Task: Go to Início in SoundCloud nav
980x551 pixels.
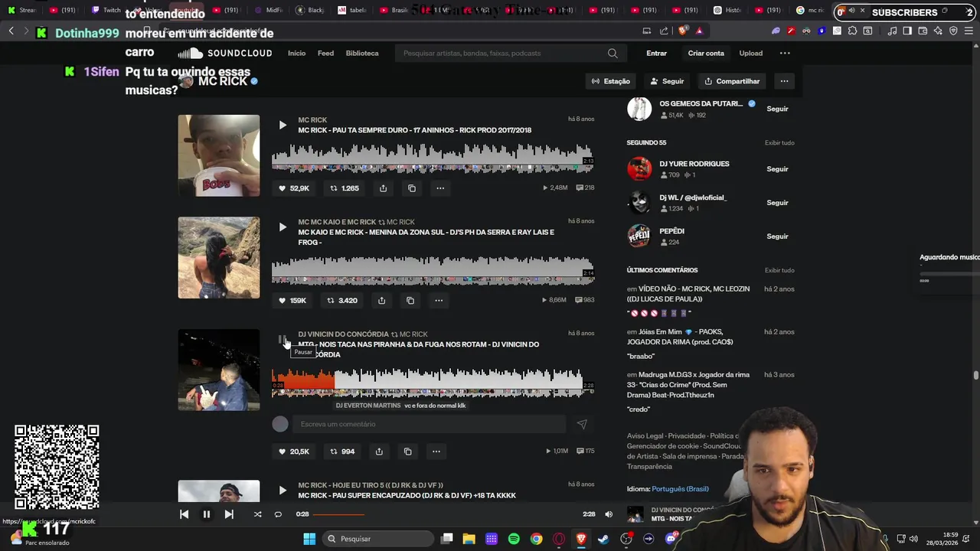Action: (x=296, y=53)
